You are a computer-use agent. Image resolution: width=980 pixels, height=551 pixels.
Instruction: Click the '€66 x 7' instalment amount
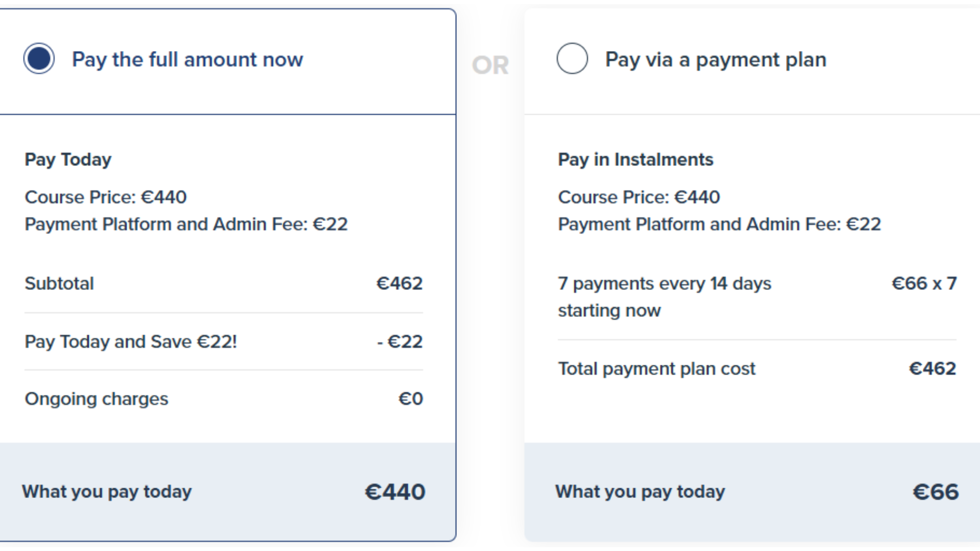point(924,284)
